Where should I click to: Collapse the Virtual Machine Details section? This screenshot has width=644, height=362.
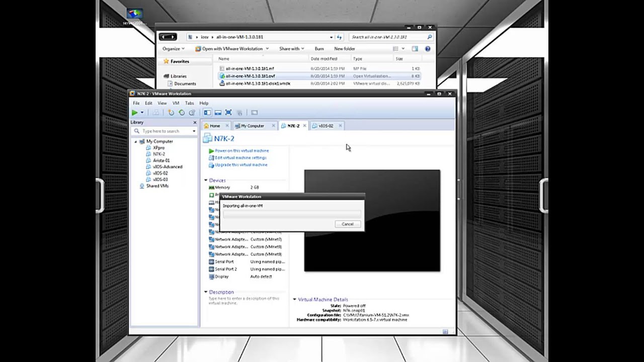pos(295,299)
